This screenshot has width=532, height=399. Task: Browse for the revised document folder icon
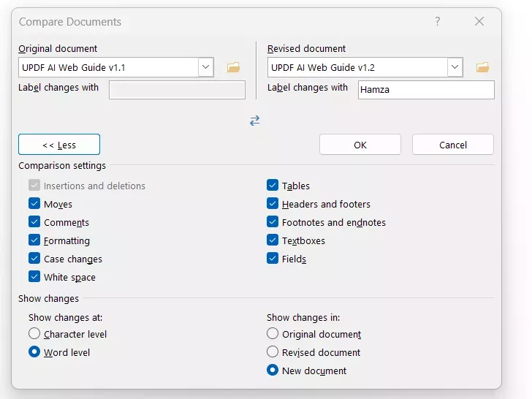[x=482, y=68]
